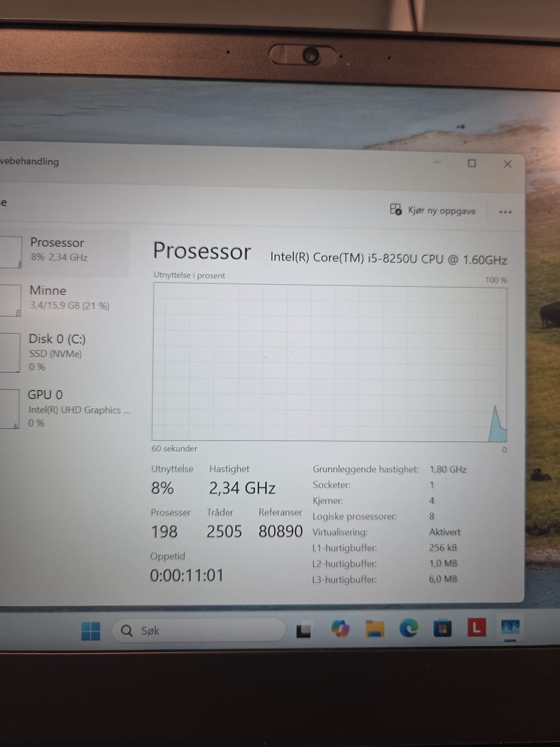This screenshot has width=560, height=747.
Task: Click the large Prosessor heading
Action: pyautogui.click(x=202, y=251)
